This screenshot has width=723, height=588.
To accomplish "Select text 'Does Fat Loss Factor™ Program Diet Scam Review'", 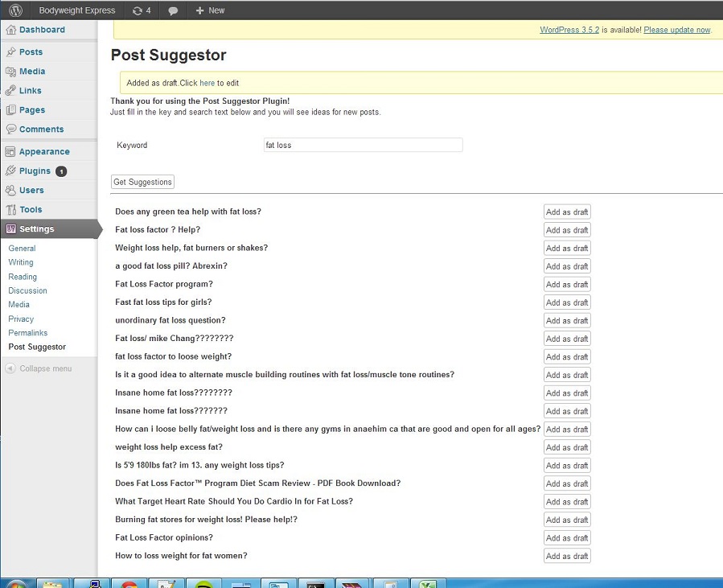I will click(212, 483).
